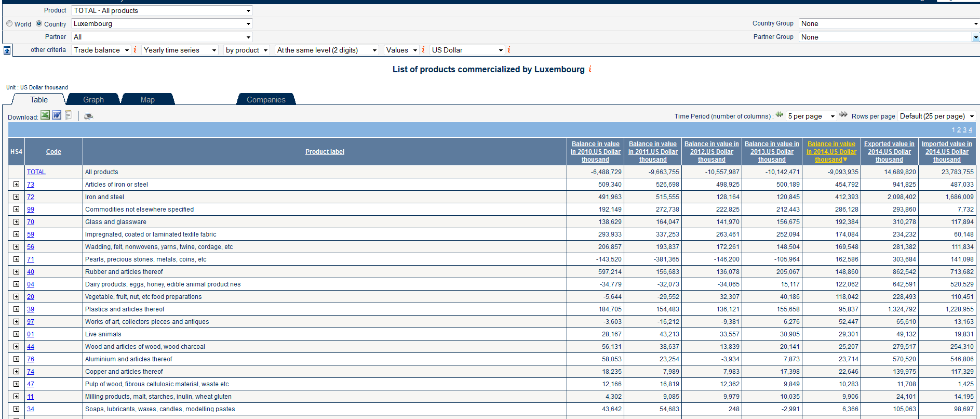Expand row 70 Glass and glassware
980x419 pixels.
(16, 222)
